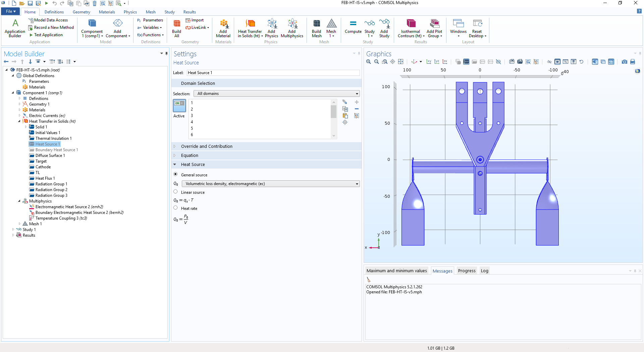The width and height of the screenshot is (644, 352).
Task: Click Test Application button
Action: coord(46,35)
